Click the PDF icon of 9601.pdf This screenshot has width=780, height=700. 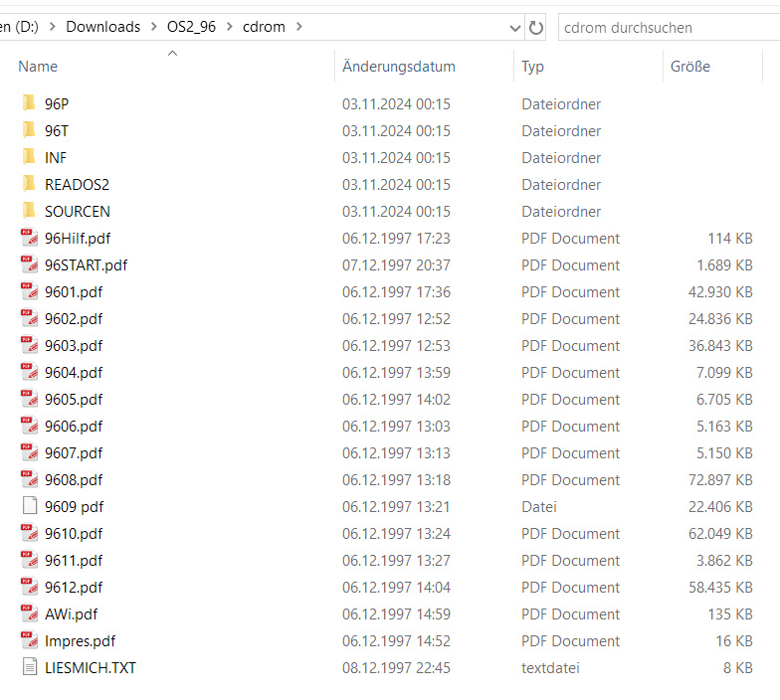point(30,291)
